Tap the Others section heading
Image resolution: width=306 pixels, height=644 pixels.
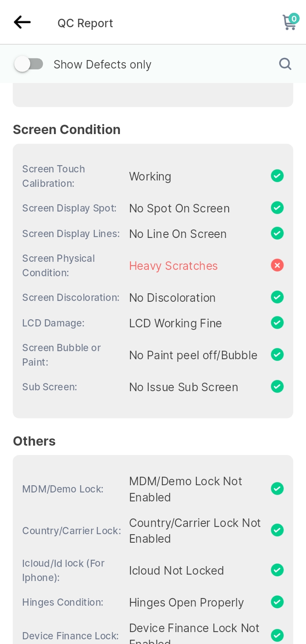coord(34,441)
